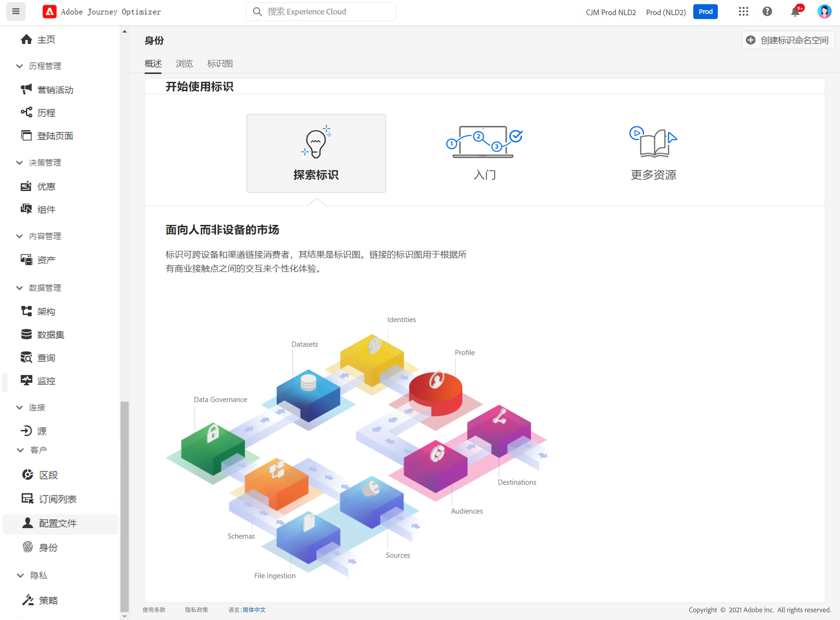Viewport: 840px width, 620px height.
Task: Open the apps grid switcher
Action: pos(743,12)
